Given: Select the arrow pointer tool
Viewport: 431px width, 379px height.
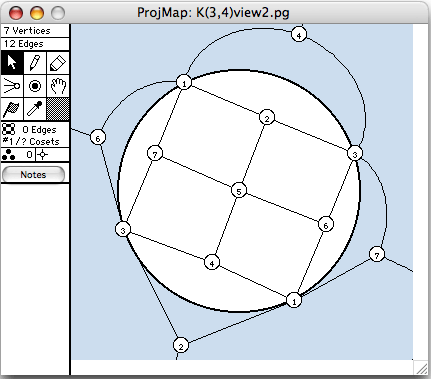Looking at the screenshot, I should [12, 63].
